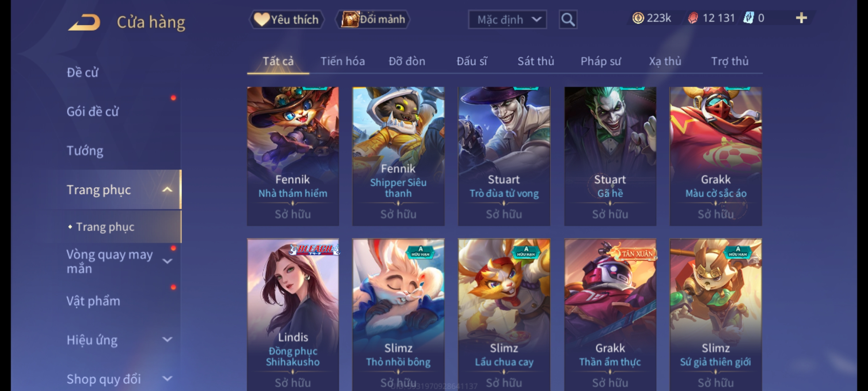Switch to the Sát thủ tab

click(x=536, y=62)
